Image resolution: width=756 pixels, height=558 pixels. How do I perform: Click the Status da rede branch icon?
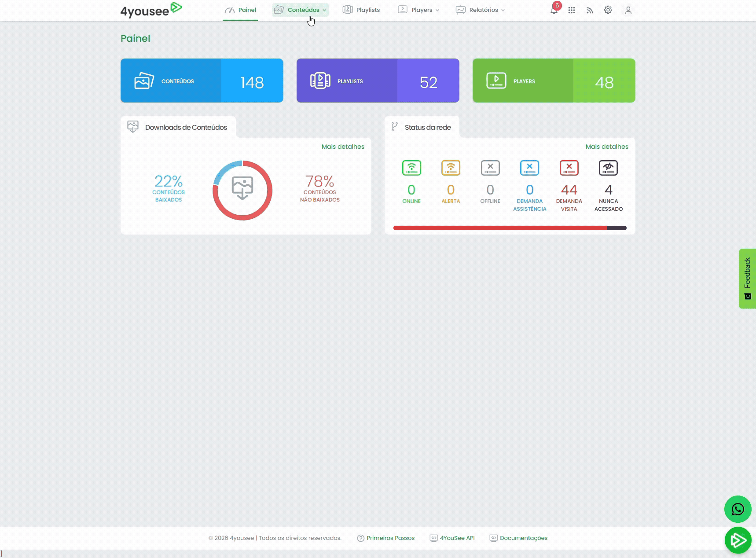coord(395,127)
